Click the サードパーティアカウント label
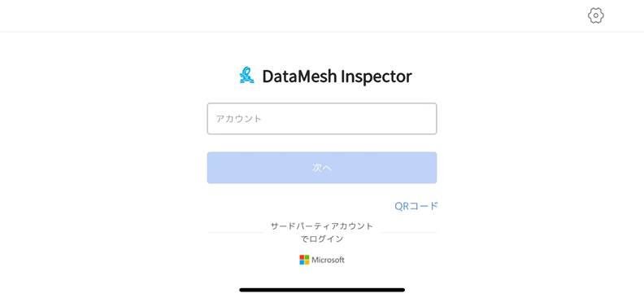The image size is (644, 298). pyautogui.click(x=321, y=226)
